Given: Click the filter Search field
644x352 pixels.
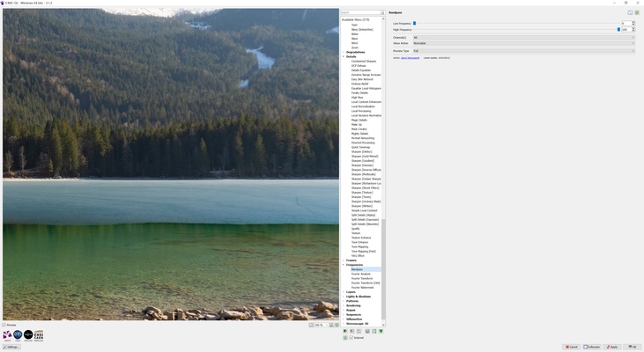Looking at the screenshot, I should coord(360,12).
